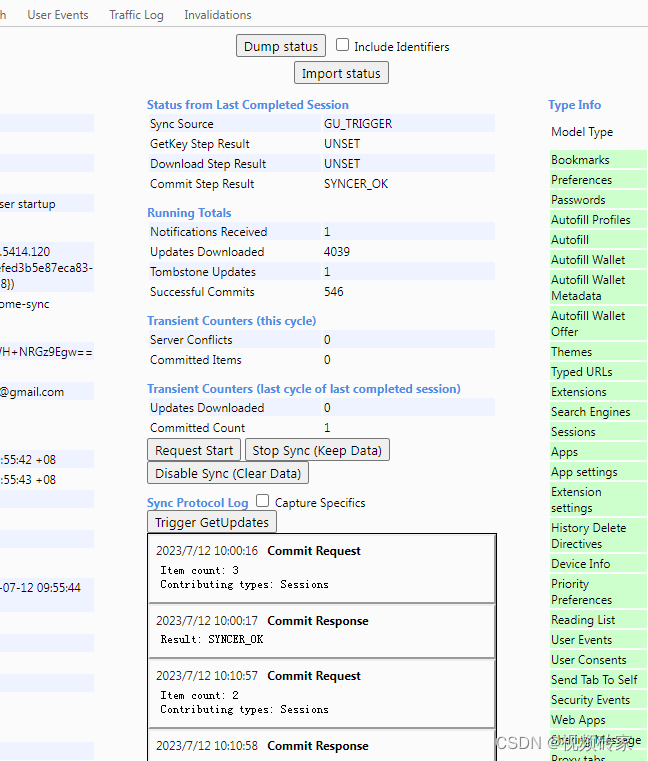This screenshot has width=648, height=761.
Task: Select the Security Events row
Action: (x=598, y=699)
